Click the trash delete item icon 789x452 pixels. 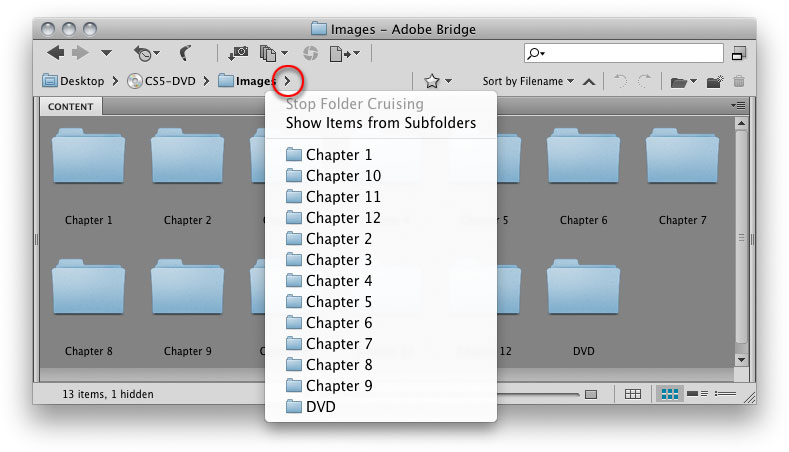tap(739, 81)
